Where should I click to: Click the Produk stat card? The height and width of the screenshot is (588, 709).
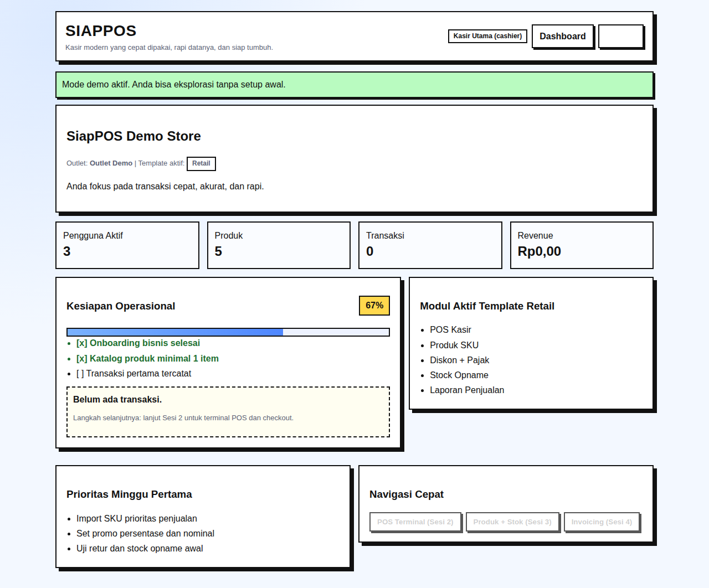(279, 245)
